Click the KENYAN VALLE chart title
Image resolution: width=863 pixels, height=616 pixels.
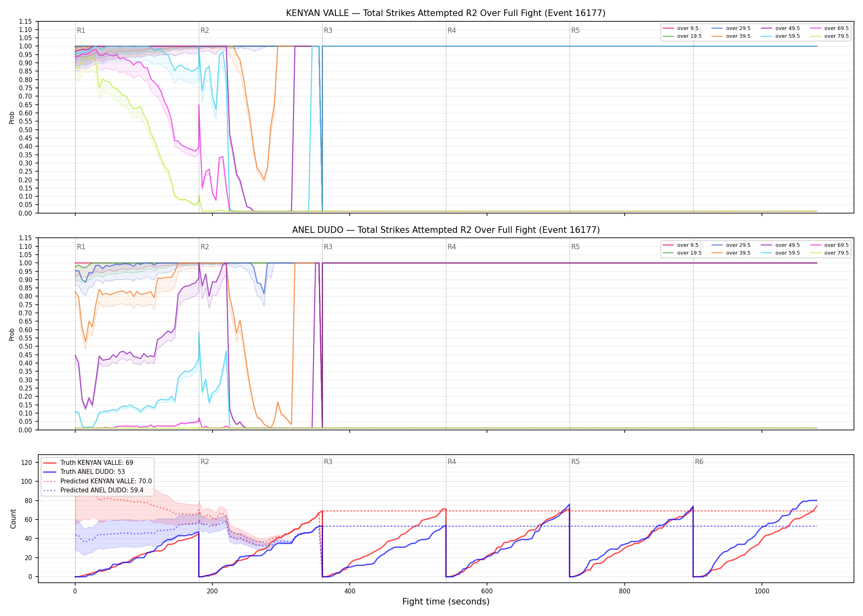(x=445, y=13)
